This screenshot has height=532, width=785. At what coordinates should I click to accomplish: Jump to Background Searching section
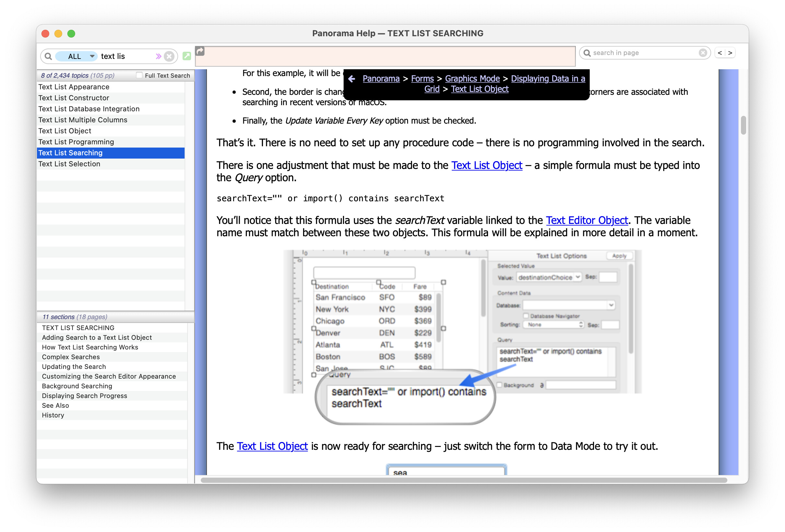(x=112, y=386)
